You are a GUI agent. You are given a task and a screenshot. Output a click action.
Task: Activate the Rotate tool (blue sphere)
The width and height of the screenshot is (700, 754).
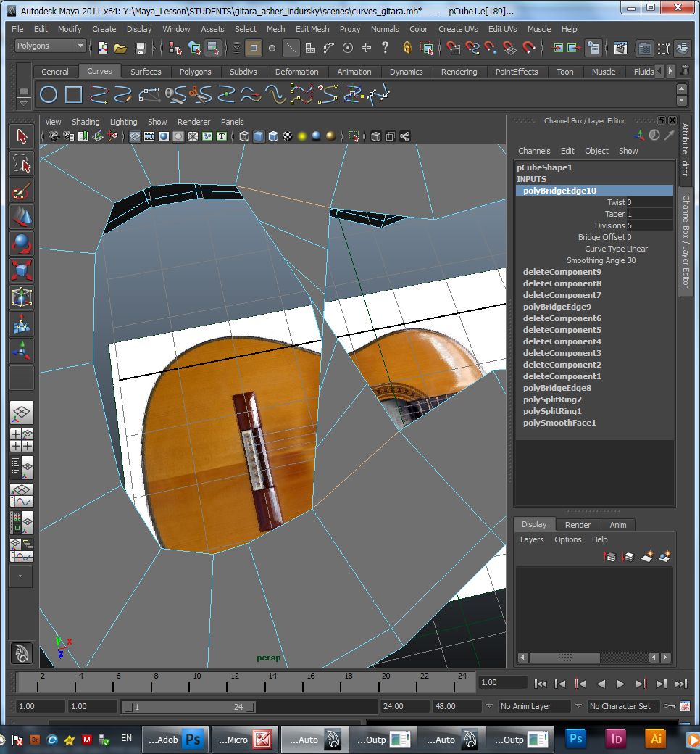point(22,244)
